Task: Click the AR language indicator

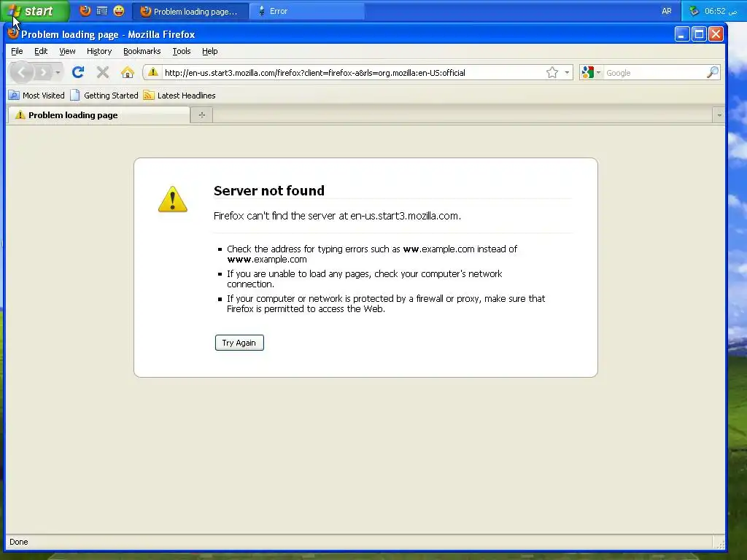Action: pos(667,11)
